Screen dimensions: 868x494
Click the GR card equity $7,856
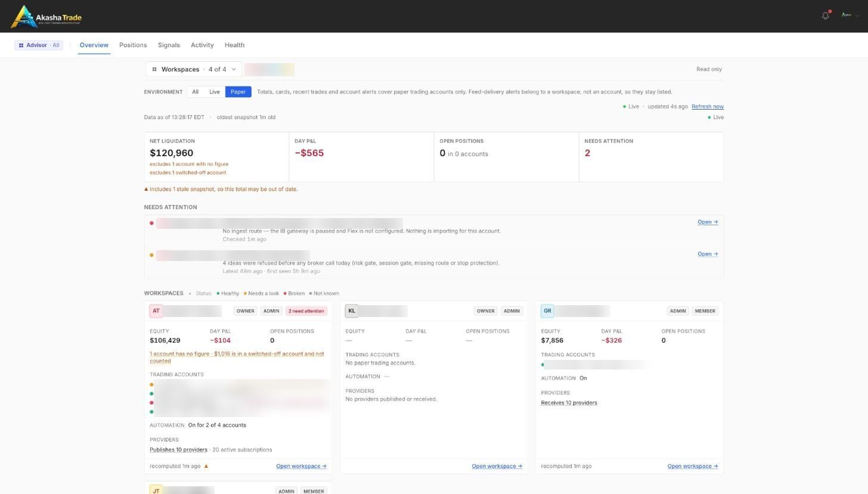point(552,341)
